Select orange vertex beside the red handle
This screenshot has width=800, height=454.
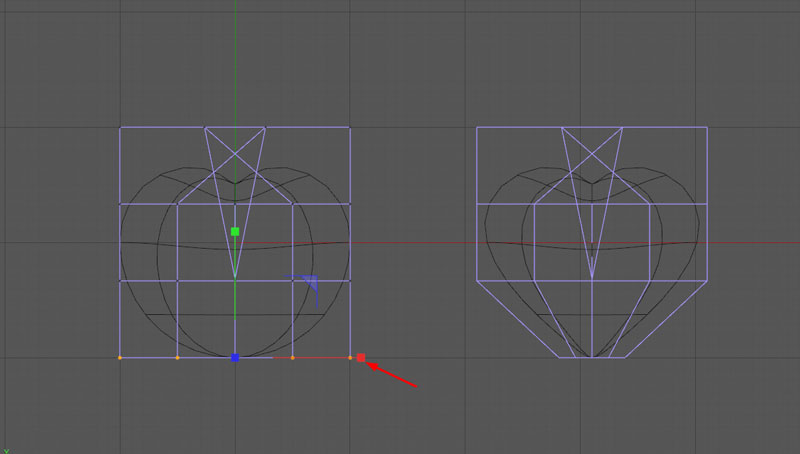coord(350,357)
